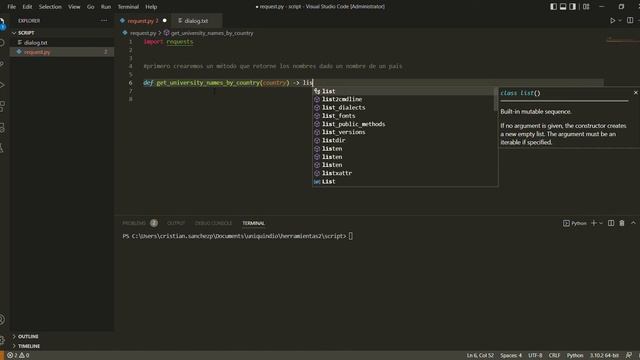The image size is (640, 360).
Task: Choose the 'list2cmdline' suggestion
Action: click(405, 99)
